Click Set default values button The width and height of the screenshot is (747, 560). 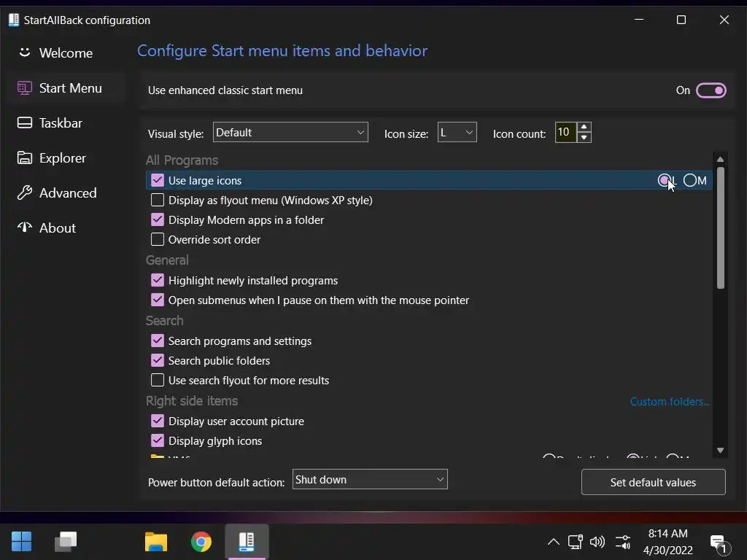click(653, 482)
